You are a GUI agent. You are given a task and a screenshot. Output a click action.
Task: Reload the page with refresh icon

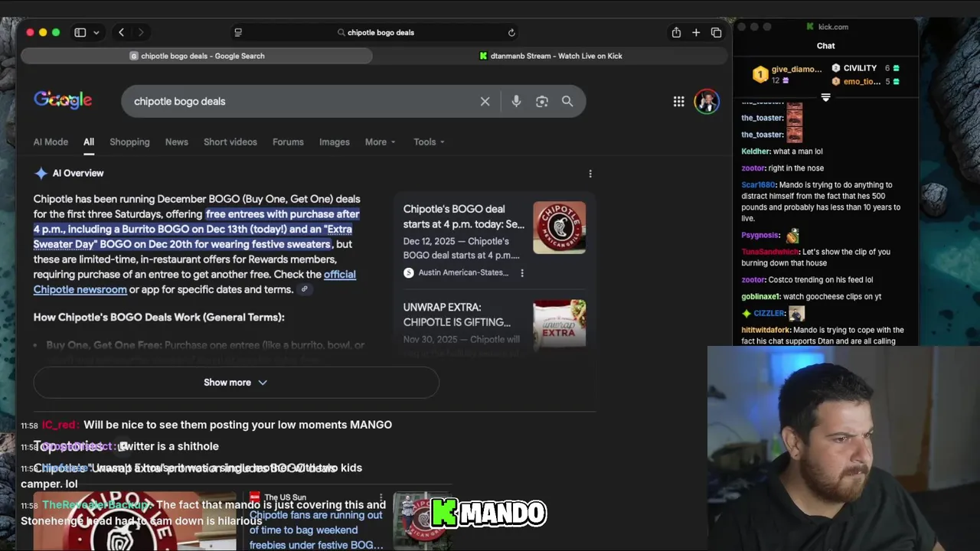[511, 32]
